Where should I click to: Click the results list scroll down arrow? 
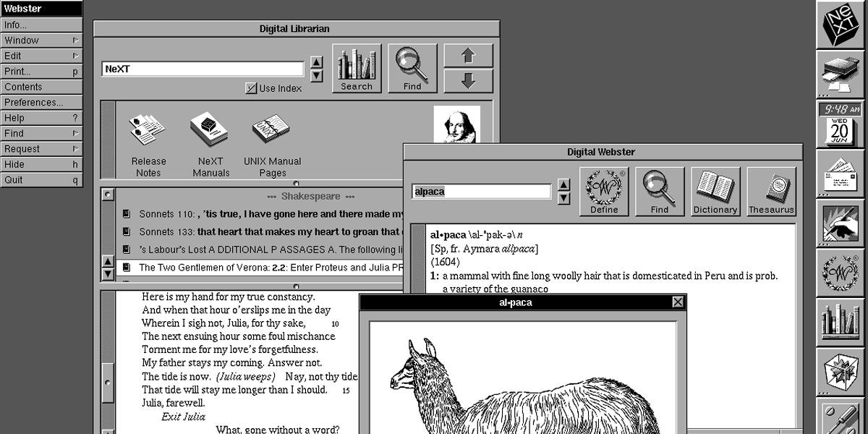[x=108, y=275]
